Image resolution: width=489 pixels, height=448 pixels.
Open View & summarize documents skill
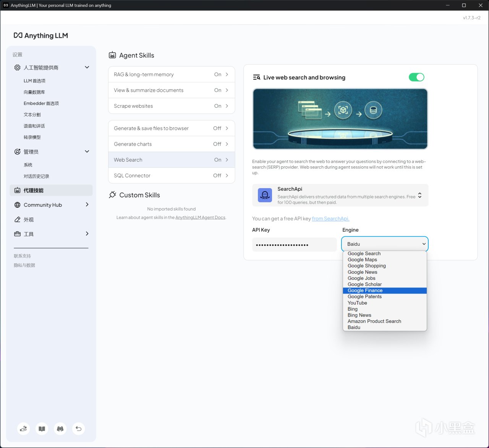tap(172, 90)
